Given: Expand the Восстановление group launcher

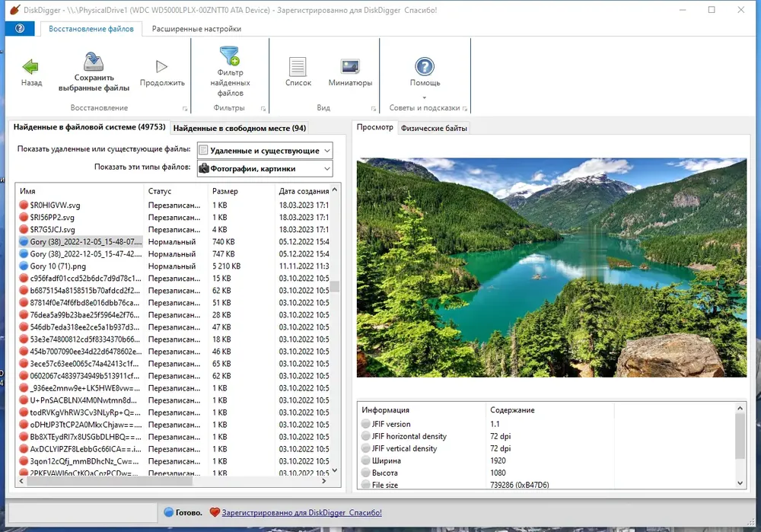Looking at the screenshot, I should point(185,109).
